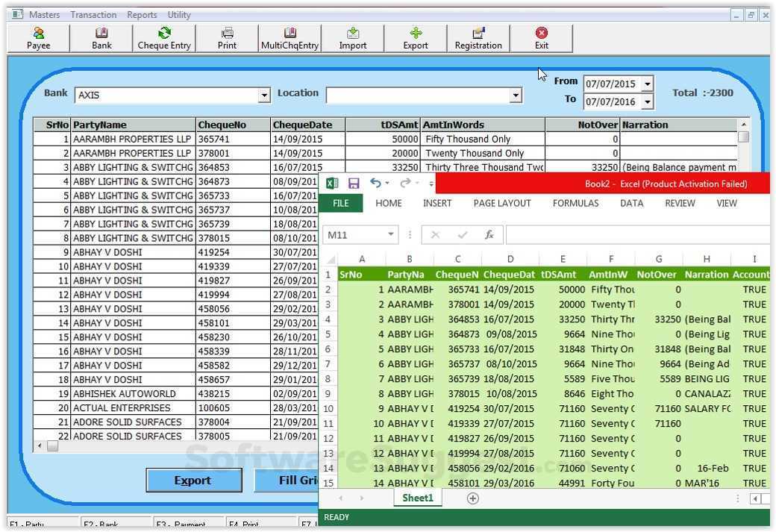The image size is (776, 532).
Task: Click the Export button at the bottom
Action: [193, 480]
